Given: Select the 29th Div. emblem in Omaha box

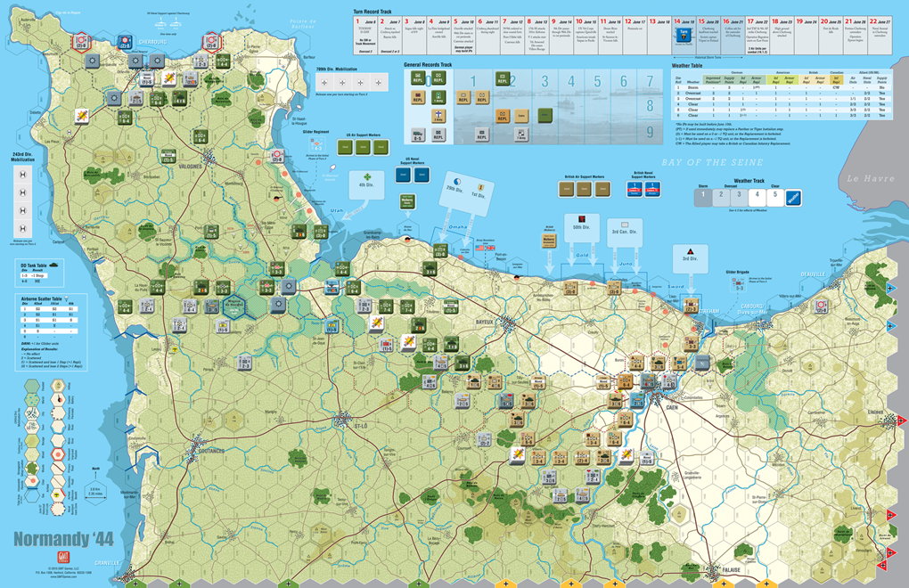Looking at the screenshot, I should [x=457, y=182].
